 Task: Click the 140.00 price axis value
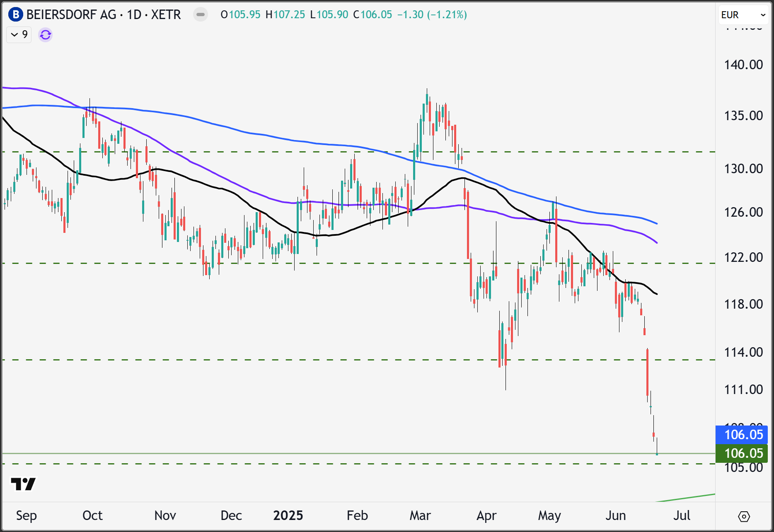click(x=743, y=65)
